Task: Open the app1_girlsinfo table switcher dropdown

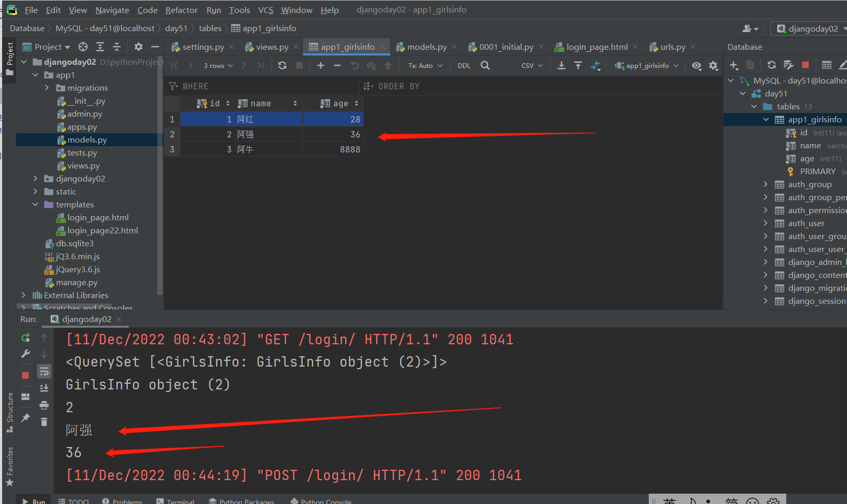Action: click(x=647, y=66)
